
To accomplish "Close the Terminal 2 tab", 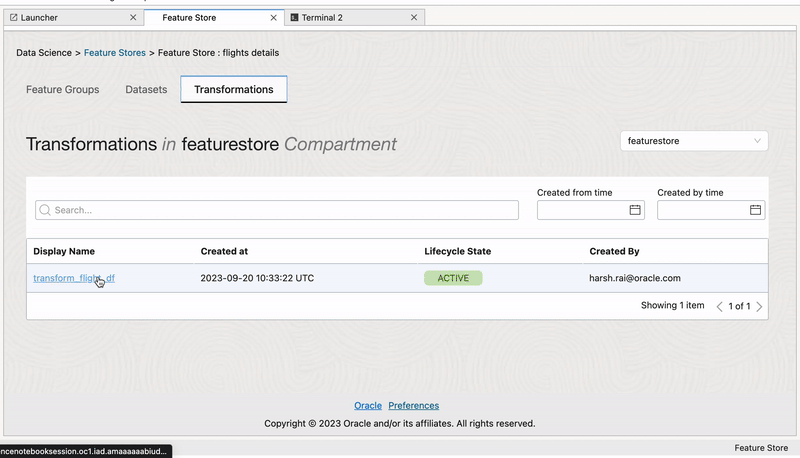I will tap(414, 17).
